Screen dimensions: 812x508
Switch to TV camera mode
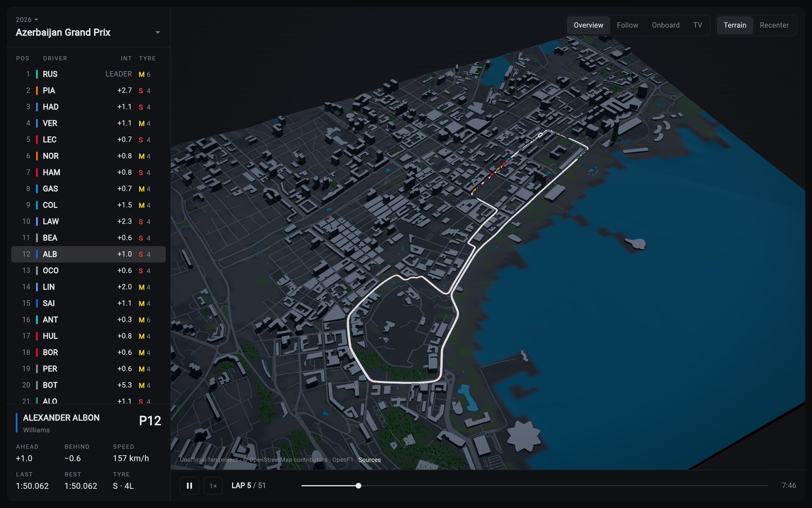tap(698, 25)
